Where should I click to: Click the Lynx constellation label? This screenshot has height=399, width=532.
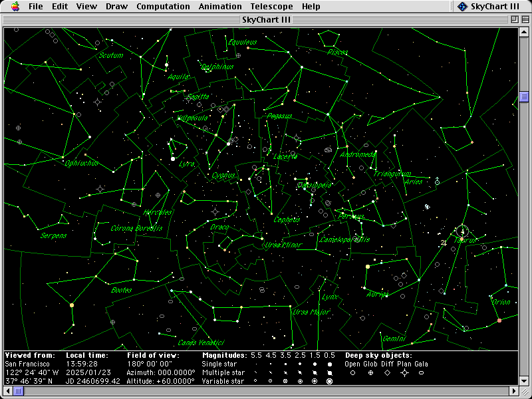[330, 297]
